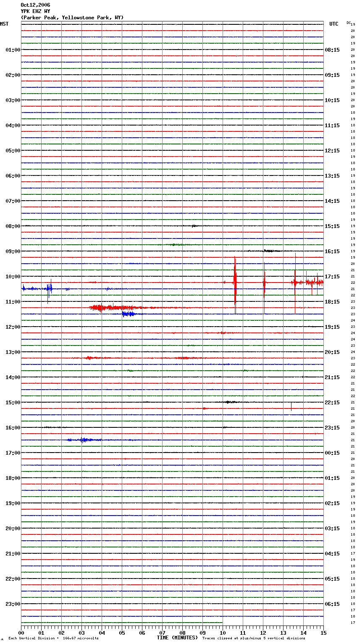
Task: Select the 09:00 MST hour label
Action: [13, 251]
